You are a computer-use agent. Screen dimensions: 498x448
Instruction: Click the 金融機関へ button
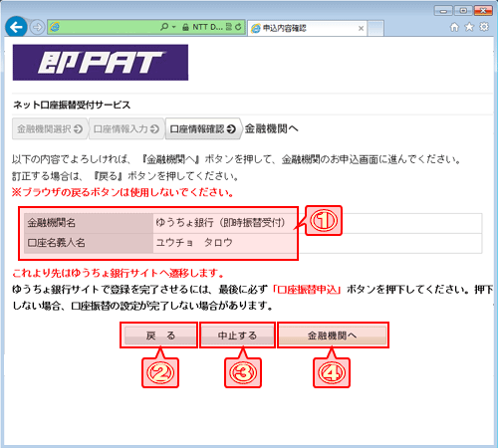point(333,336)
